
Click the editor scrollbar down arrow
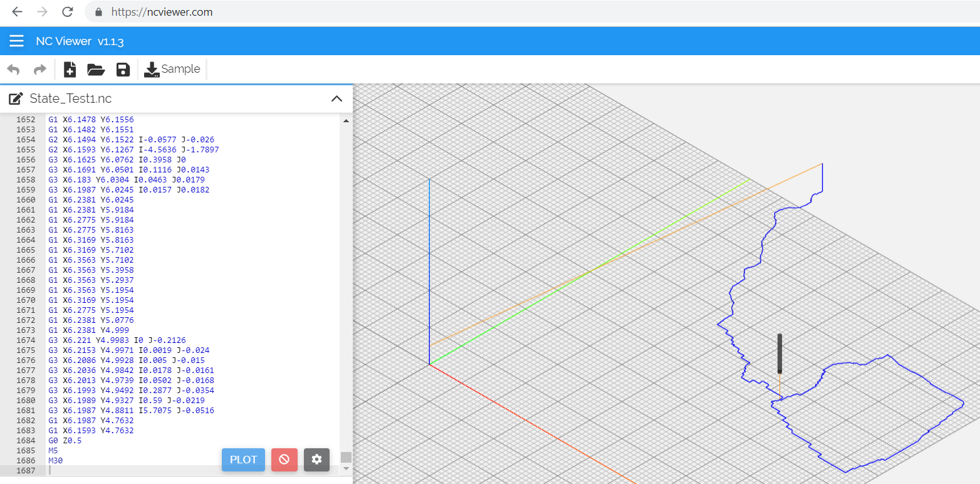pos(346,469)
